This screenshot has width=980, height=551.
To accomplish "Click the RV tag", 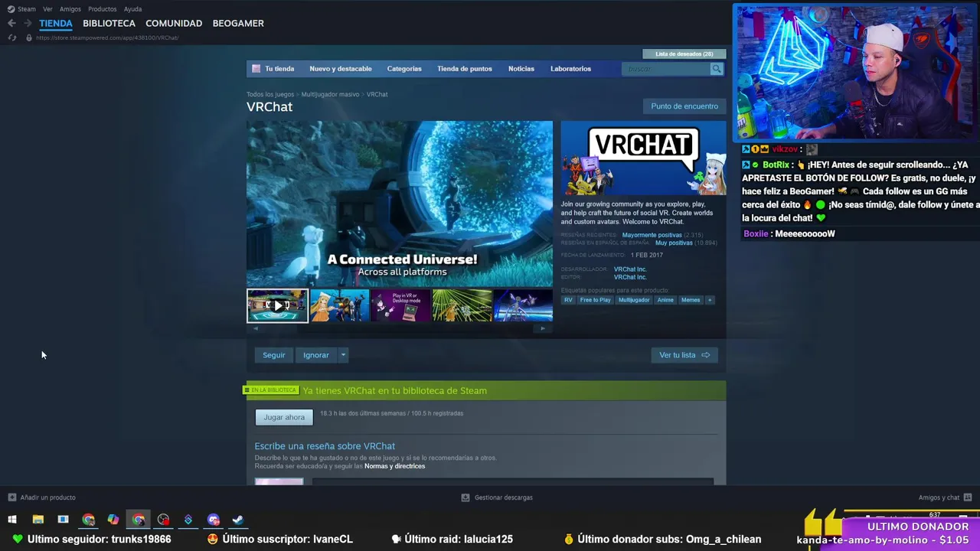I will (x=568, y=300).
